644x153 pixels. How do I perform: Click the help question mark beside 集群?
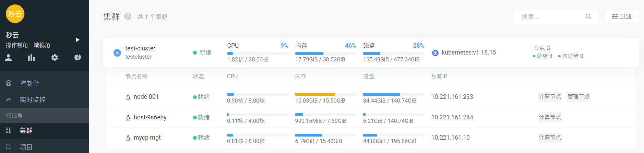pyautogui.click(x=128, y=16)
